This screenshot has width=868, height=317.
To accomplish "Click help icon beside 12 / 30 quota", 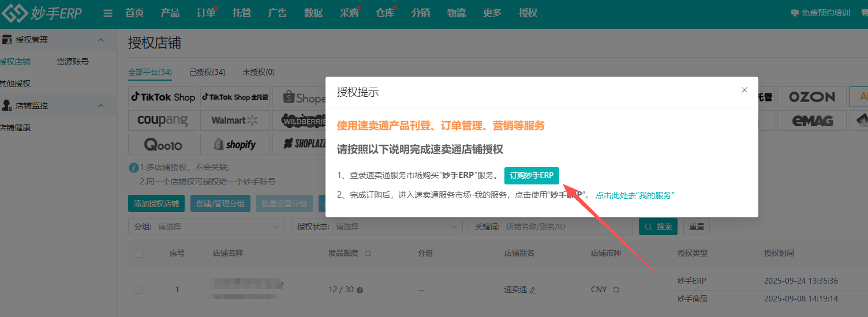I will point(360,290).
